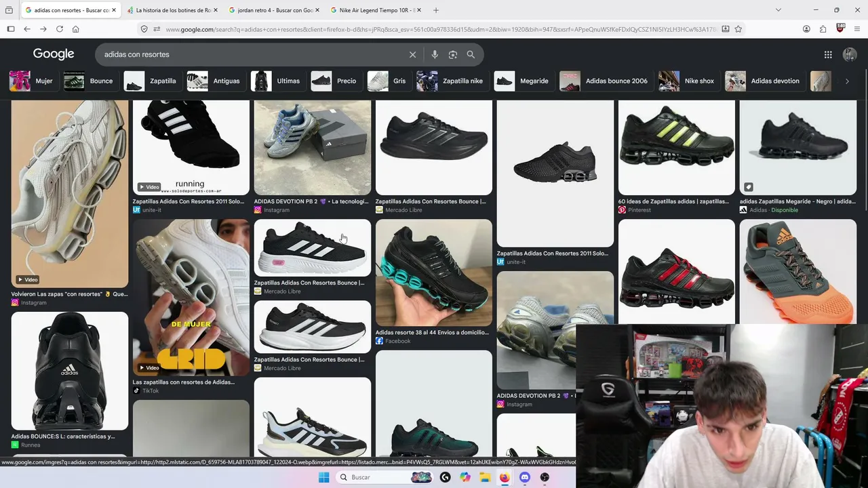Bookmark this page with the star
Image resolution: width=868 pixels, height=488 pixels.
[x=738, y=29]
